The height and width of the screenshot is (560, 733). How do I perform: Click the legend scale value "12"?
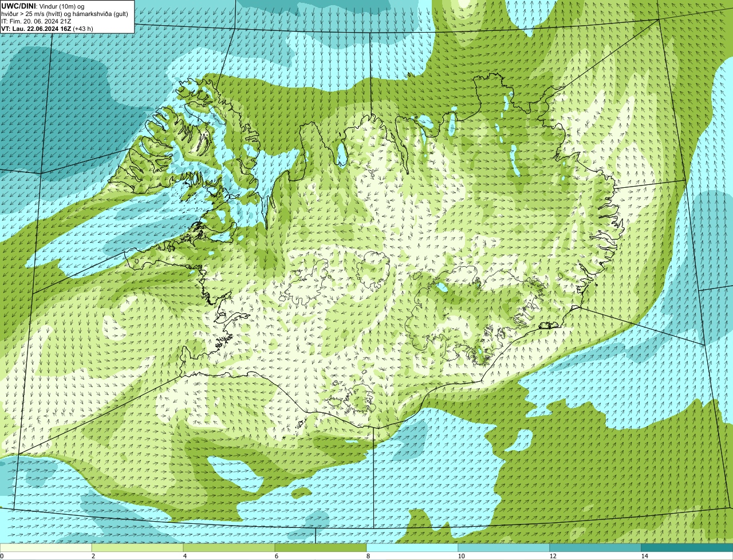click(x=553, y=556)
